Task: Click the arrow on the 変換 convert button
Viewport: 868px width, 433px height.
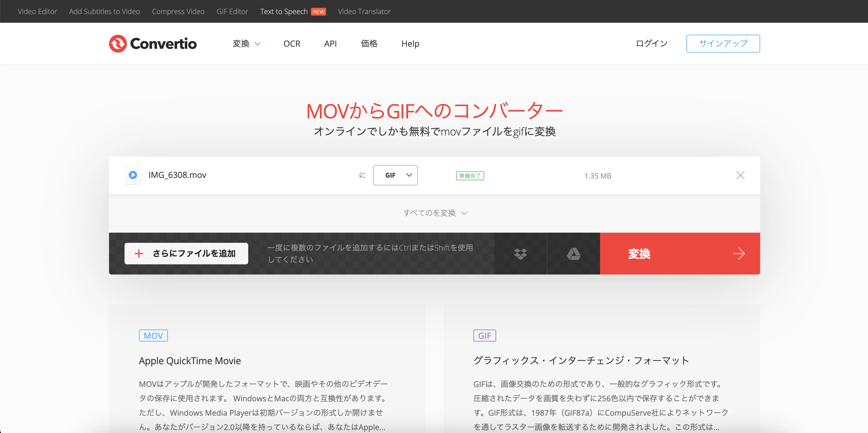Action: (x=739, y=254)
